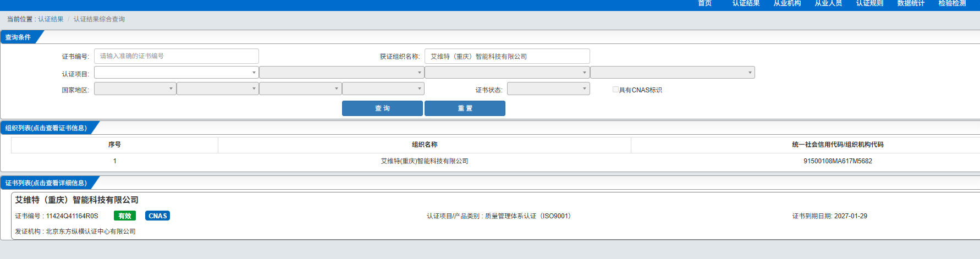This screenshot has height=259, width=980.
Task: Click 质量管理体系认证（ISO9001）certification category text
Action: (x=529, y=216)
